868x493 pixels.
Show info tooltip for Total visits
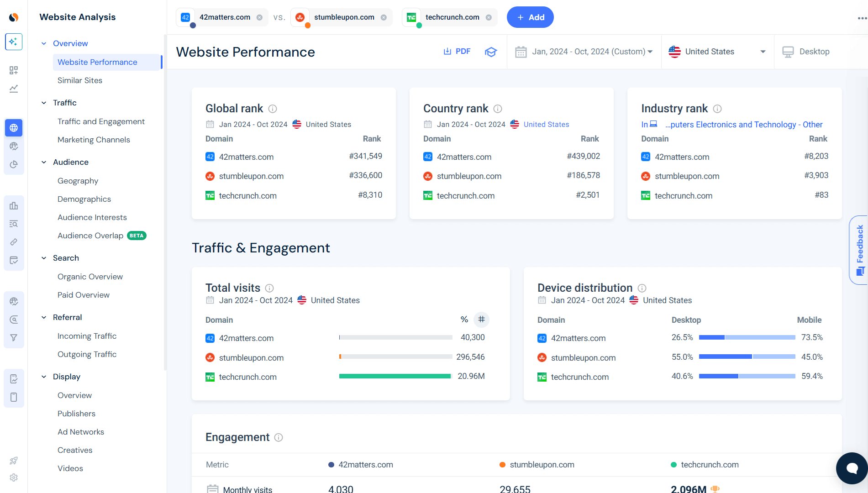269,288
